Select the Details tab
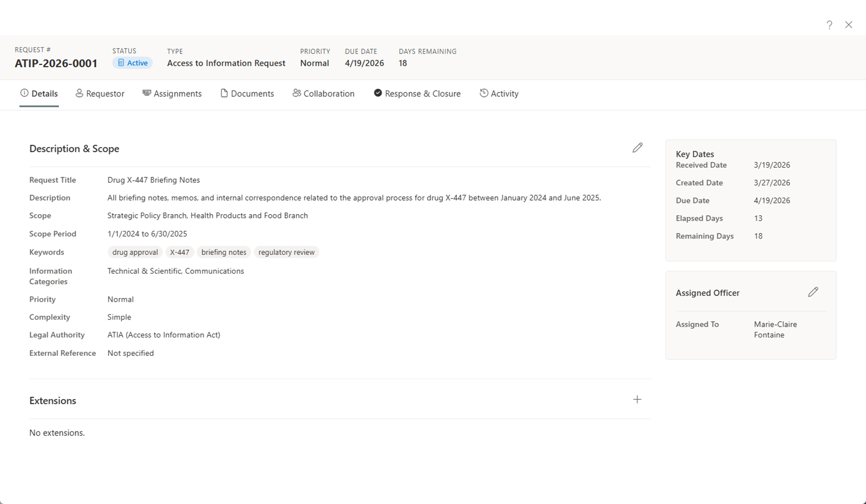The height and width of the screenshot is (504, 866). coord(39,94)
